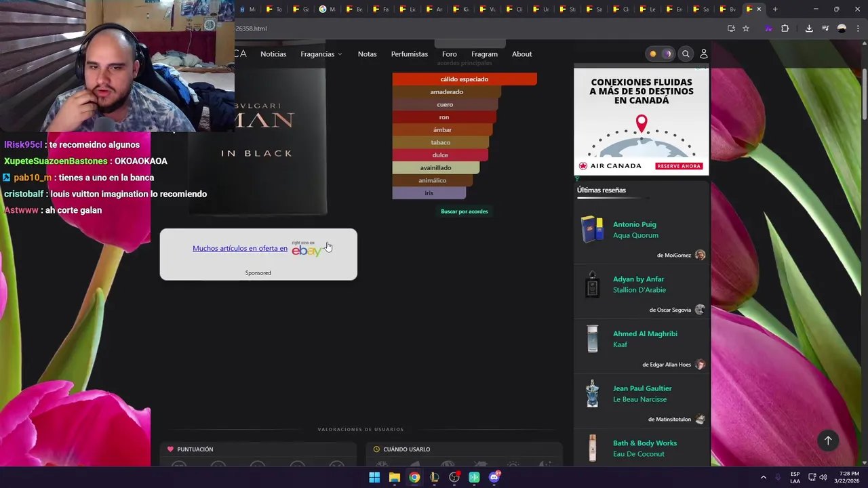This screenshot has height=488, width=868.
Task: Open the Notas menu item
Action: (367, 54)
